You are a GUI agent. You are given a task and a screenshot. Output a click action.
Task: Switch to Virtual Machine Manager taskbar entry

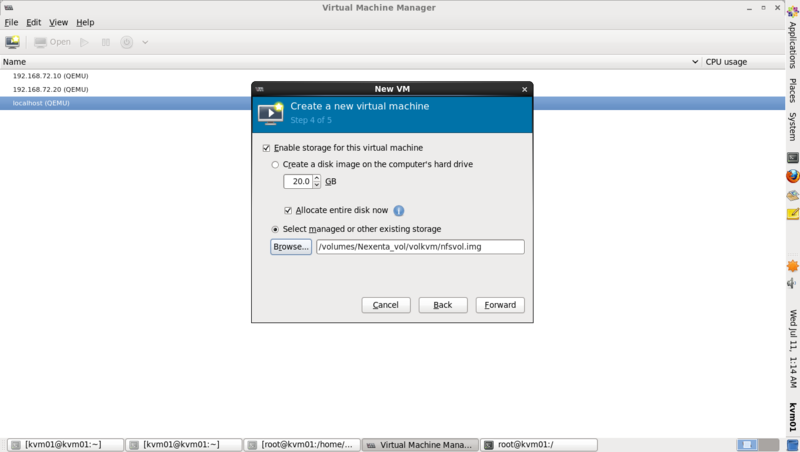pyautogui.click(x=420, y=445)
